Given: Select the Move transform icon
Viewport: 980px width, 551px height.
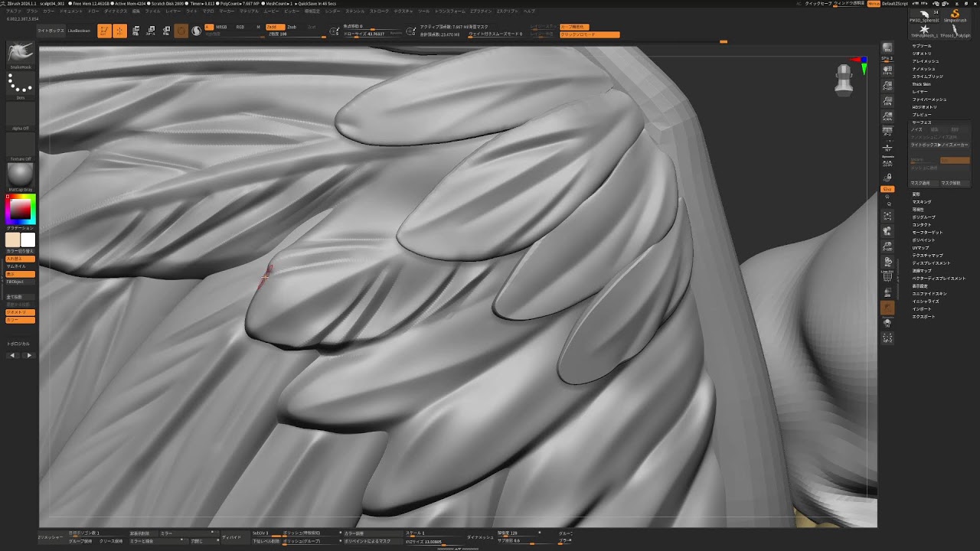Looking at the screenshot, I should click(136, 31).
